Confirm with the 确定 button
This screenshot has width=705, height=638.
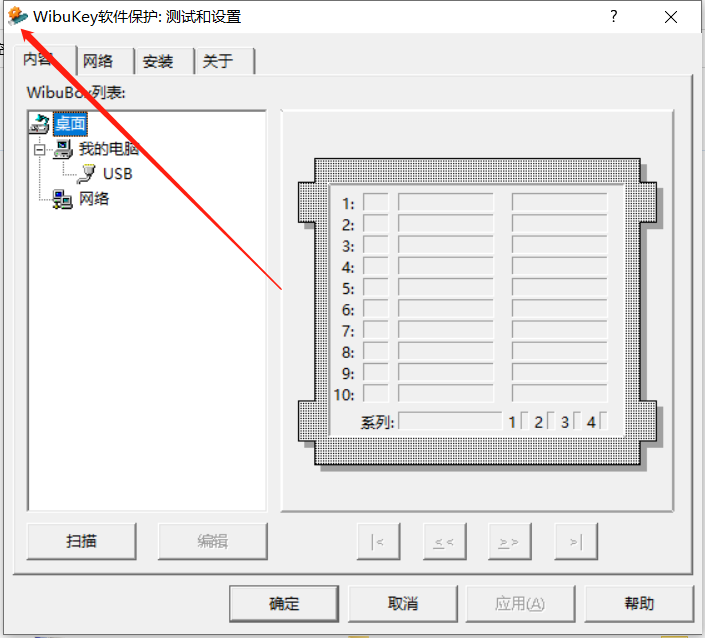pyautogui.click(x=284, y=603)
